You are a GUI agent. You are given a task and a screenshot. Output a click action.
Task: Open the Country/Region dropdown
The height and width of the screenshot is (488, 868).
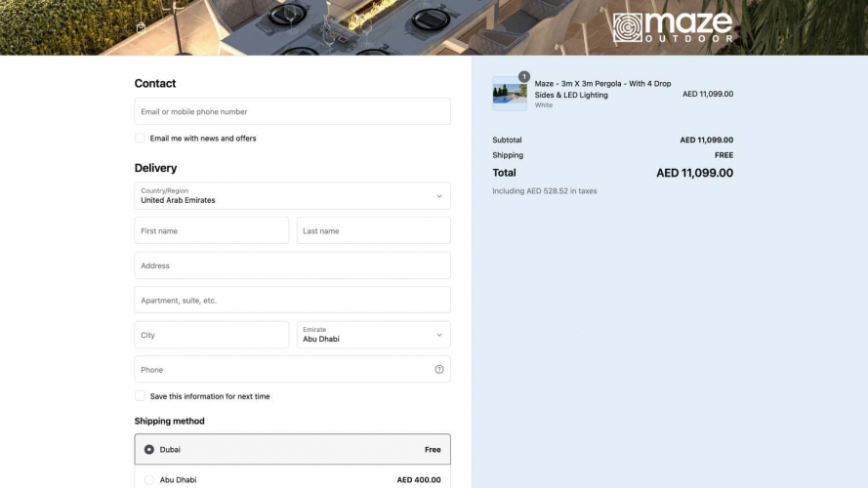(292, 196)
